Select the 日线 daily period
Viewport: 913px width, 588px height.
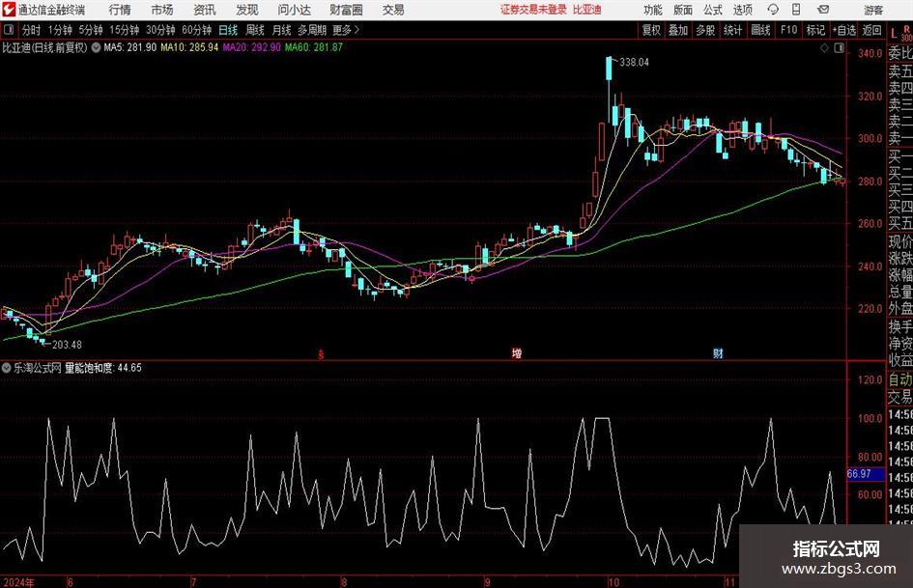click(x=228, y=30)
